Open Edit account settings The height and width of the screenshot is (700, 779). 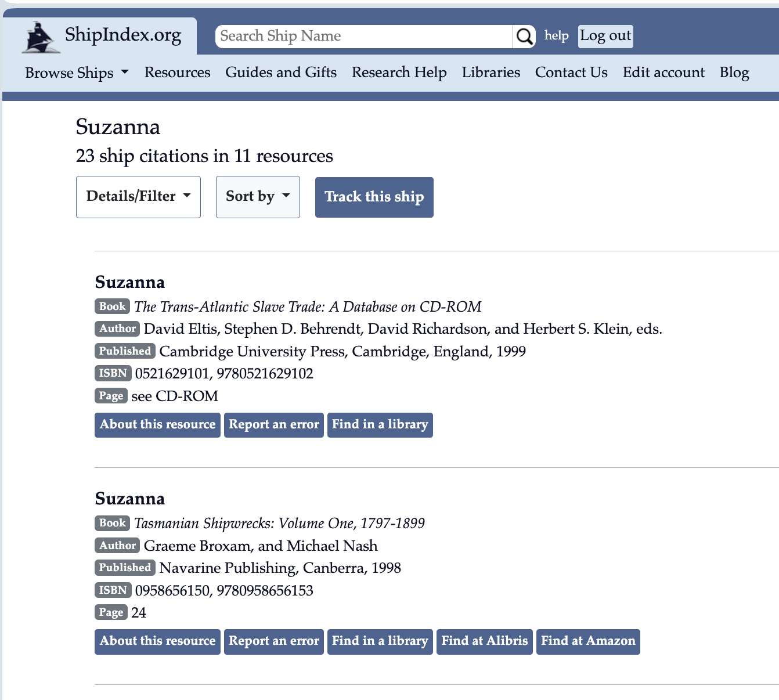click(663, 73)
